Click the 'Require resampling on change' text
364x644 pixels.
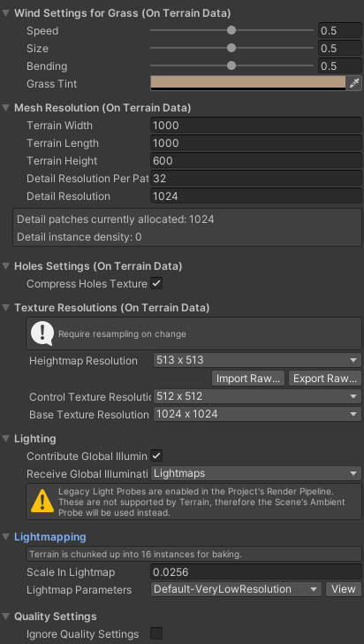pyautogui.click(x=122, y=333)
